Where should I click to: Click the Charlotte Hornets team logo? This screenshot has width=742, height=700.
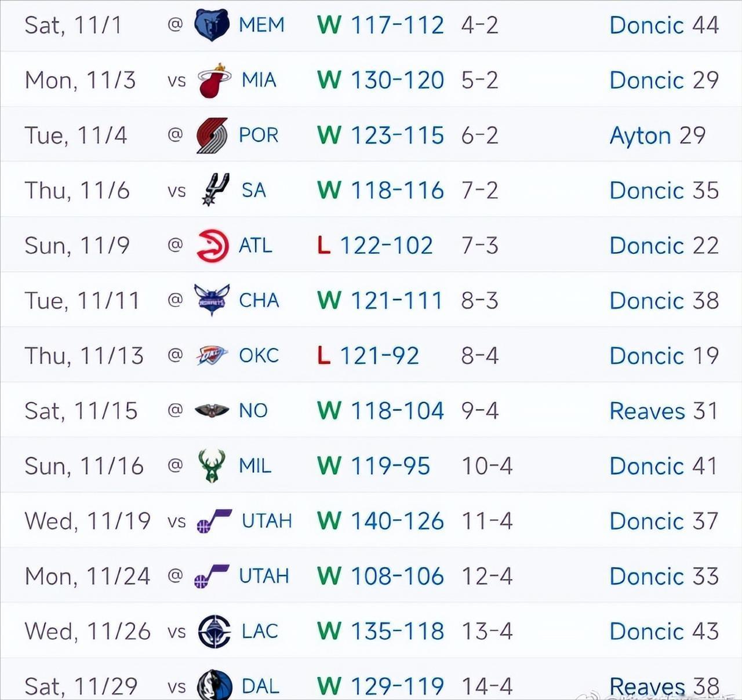[x=212, y=300]
